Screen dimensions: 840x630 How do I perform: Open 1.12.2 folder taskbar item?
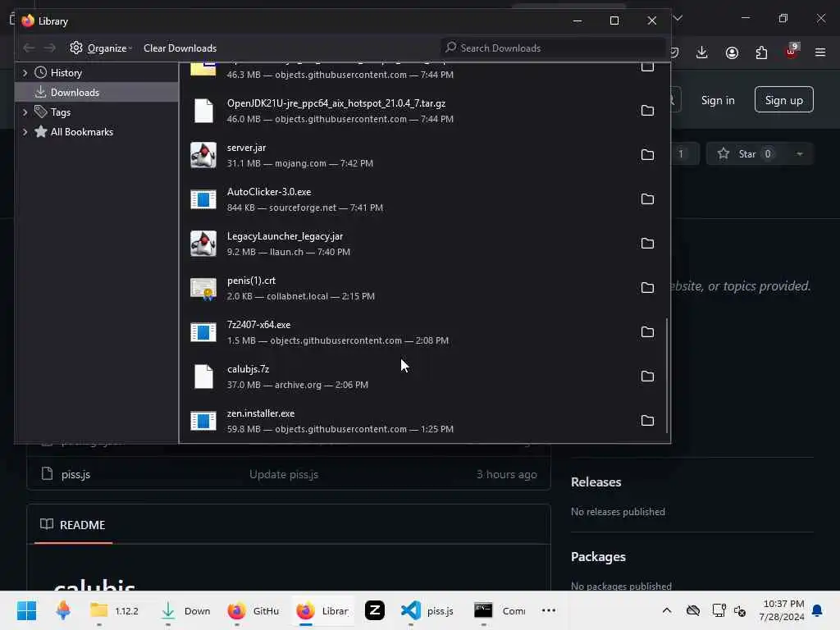tap(114, 610)
